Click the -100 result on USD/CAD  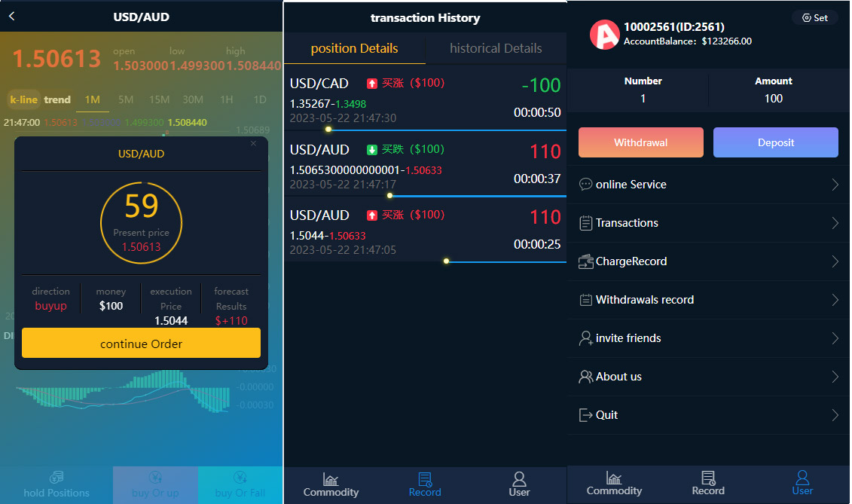click(541, 85)
